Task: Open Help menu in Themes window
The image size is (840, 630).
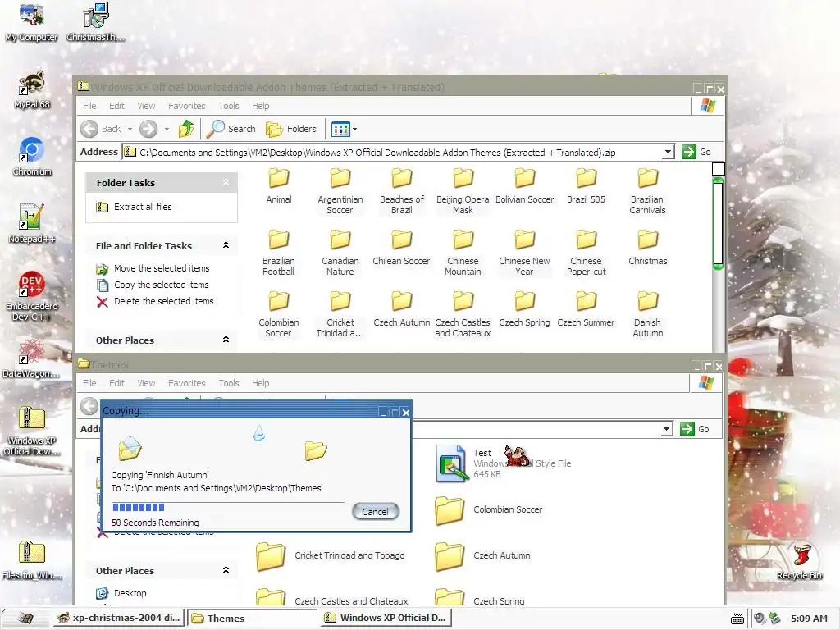Action: (260, 383)
